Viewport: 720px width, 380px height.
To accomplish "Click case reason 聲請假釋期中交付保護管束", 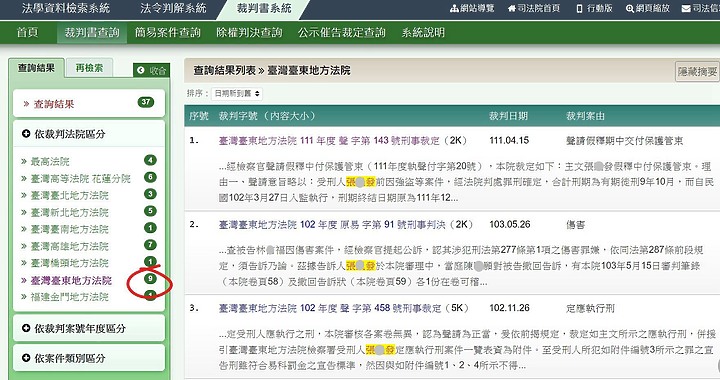I will [x=624, y=140].
